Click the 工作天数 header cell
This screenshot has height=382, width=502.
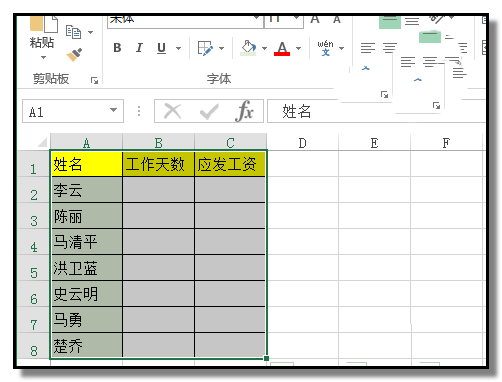(158, 164)
